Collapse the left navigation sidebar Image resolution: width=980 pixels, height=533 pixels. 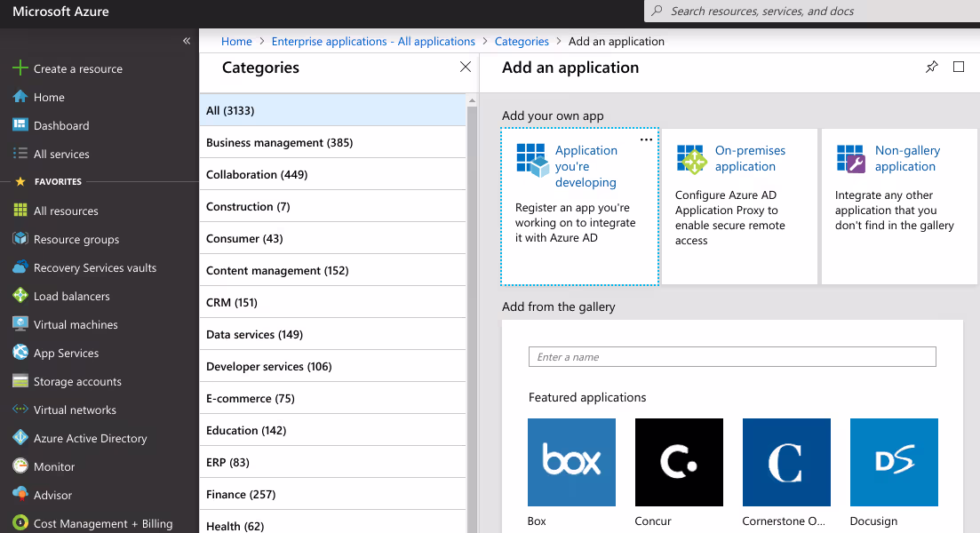point(187,41)
